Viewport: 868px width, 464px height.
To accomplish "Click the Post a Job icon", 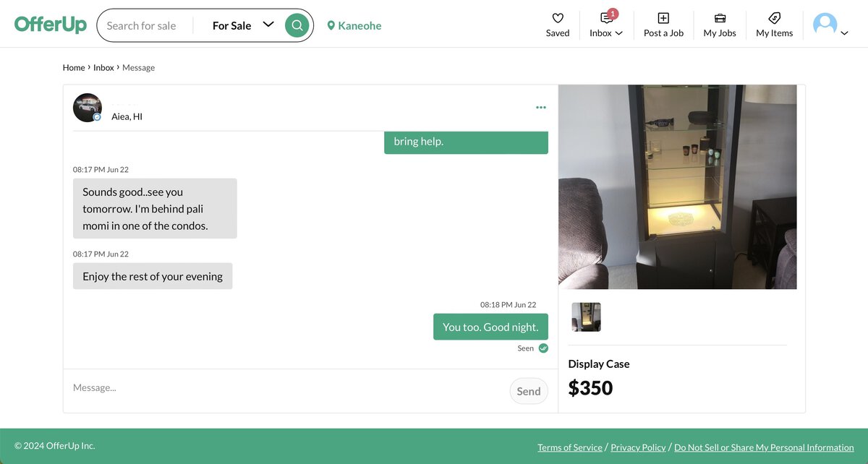I will tap(663, 19).
